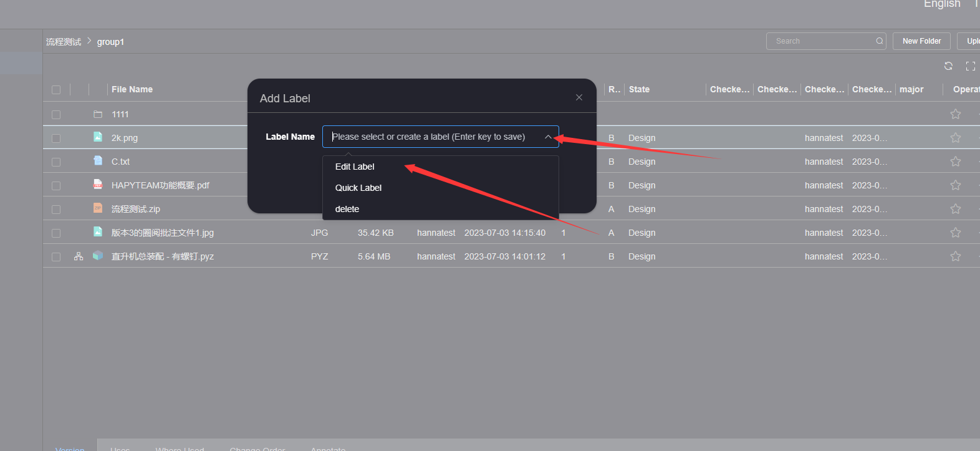
Task: Click the 35.42 KB size cell
Action: pos(376,233)
